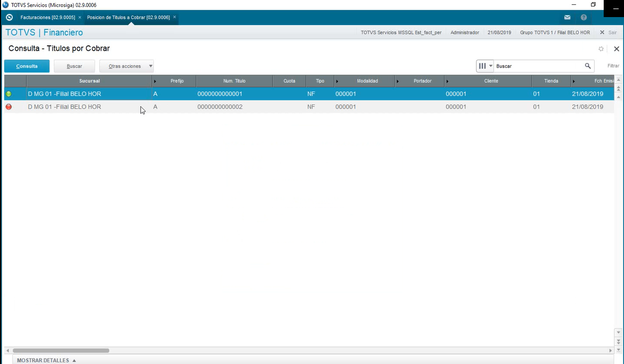
Task: Click the 21/08/2019 date in header bar
Action: tap(500, 33)
